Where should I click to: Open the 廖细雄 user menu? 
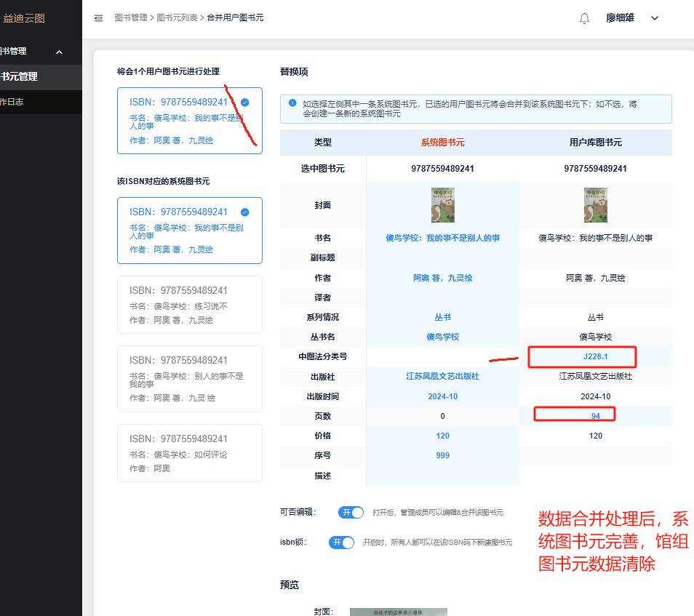(620, 18)
